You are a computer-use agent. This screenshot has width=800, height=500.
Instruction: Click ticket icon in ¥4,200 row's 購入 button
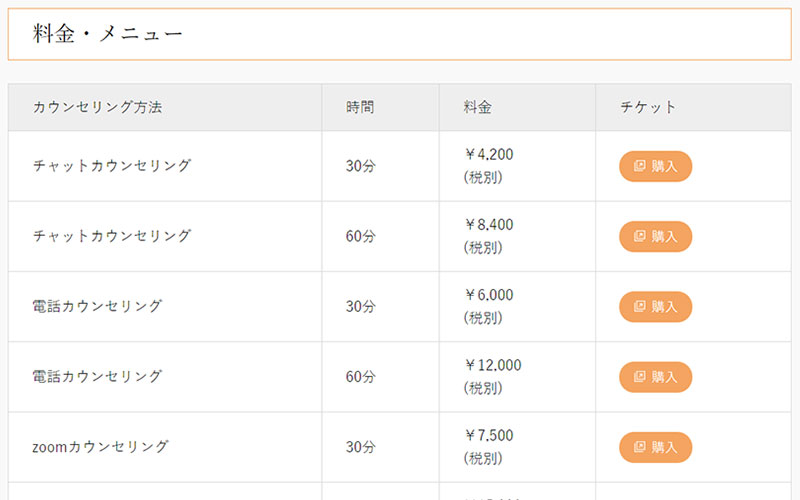[640, 167]
